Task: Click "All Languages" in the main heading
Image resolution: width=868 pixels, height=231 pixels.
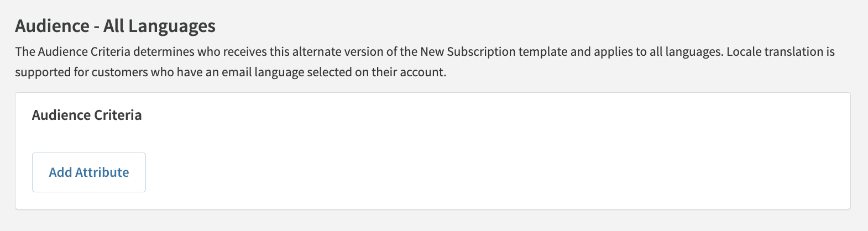Action: pos(159,26)
